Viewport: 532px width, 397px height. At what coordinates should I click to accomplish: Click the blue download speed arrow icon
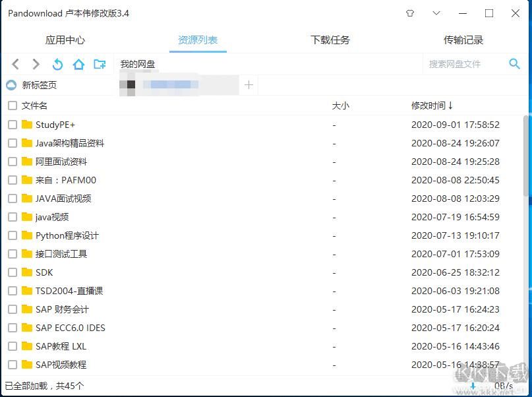473,387
